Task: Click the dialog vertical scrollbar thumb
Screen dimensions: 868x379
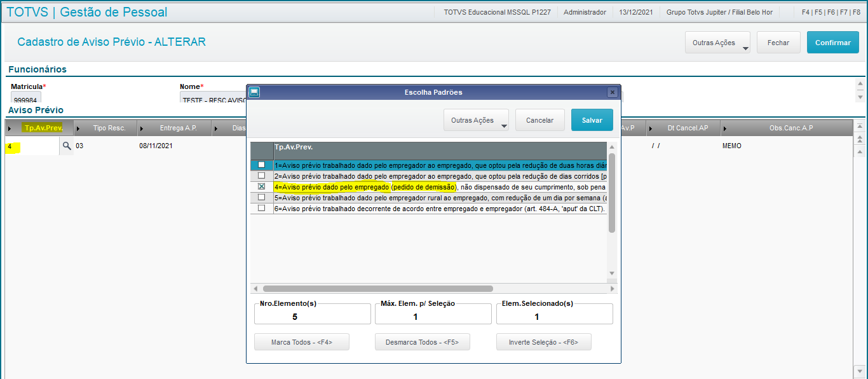Action: (x=612, y=193)
